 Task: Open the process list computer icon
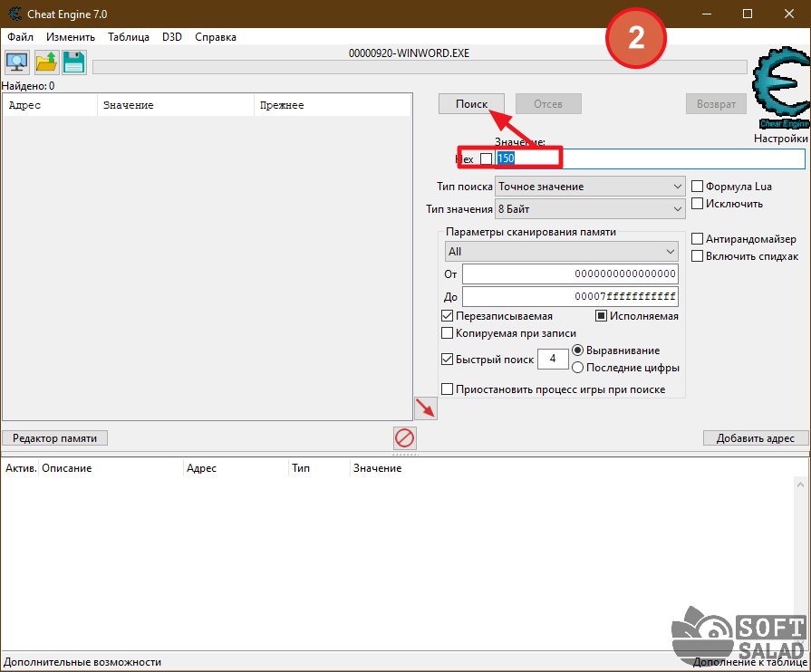[x=17, y=62]
